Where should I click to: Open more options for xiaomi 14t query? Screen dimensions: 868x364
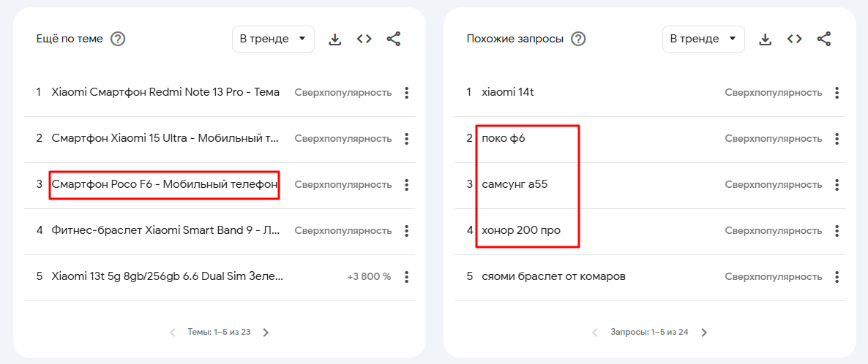(x=837, y=92)
